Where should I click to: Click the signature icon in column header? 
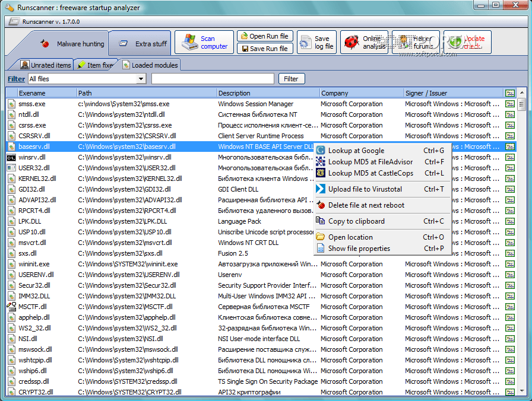(x=509, y=93)
